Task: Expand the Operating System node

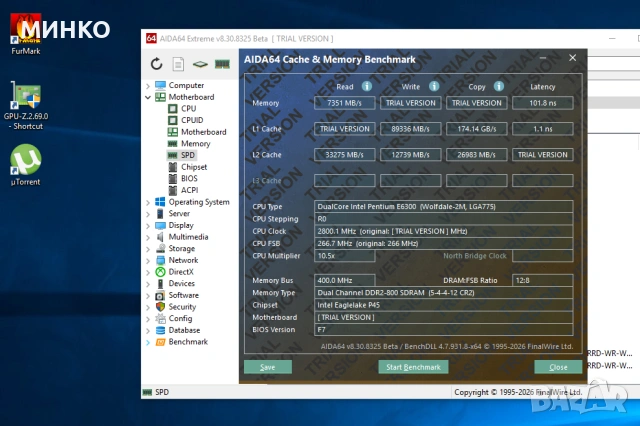Action: [148, 202]
